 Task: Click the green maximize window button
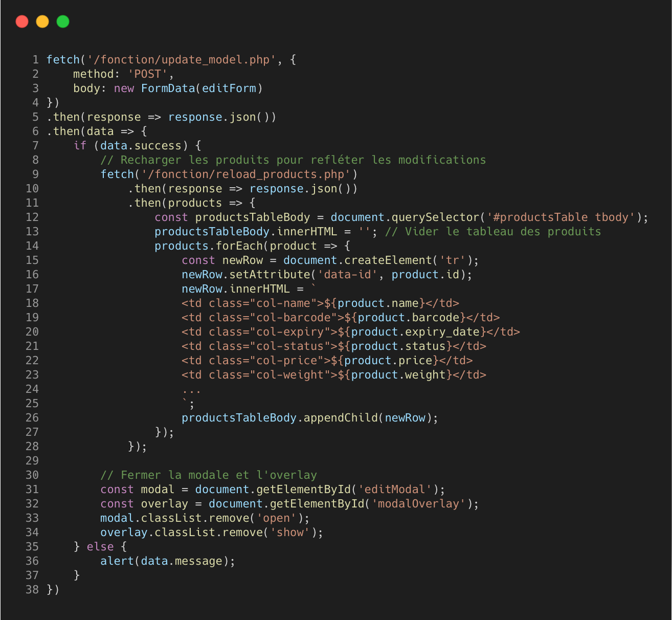point(63,21)
